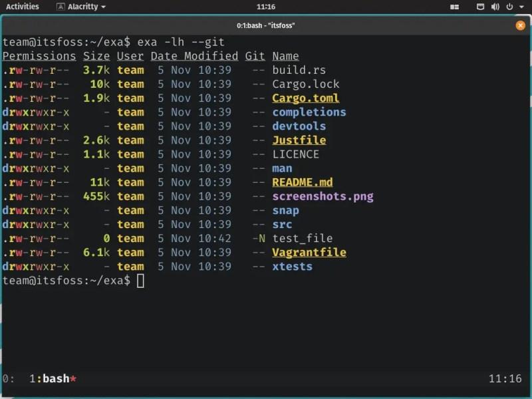Click the window-list indicator icon in the top bar
Screen dimensions: 532x399
(456, 7)
